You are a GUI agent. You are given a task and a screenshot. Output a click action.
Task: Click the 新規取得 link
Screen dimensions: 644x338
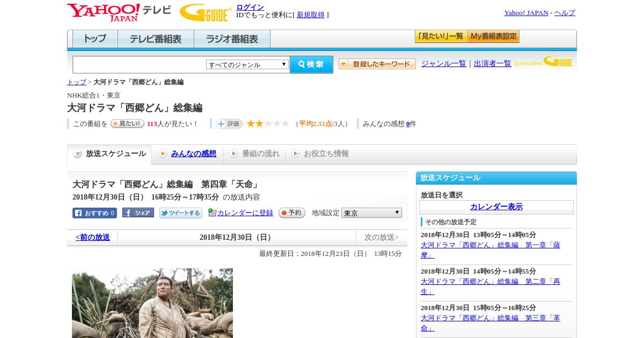(x=311, y=15)
